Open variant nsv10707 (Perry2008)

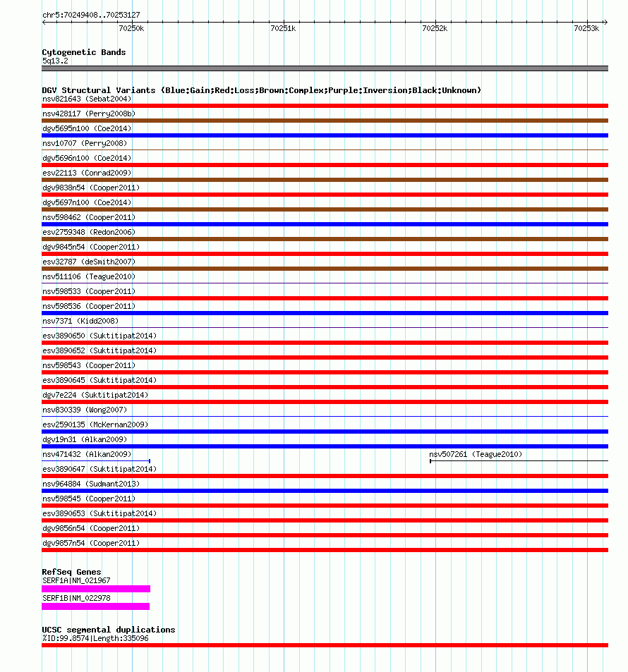pyautogui.click(x=85, y=144)
